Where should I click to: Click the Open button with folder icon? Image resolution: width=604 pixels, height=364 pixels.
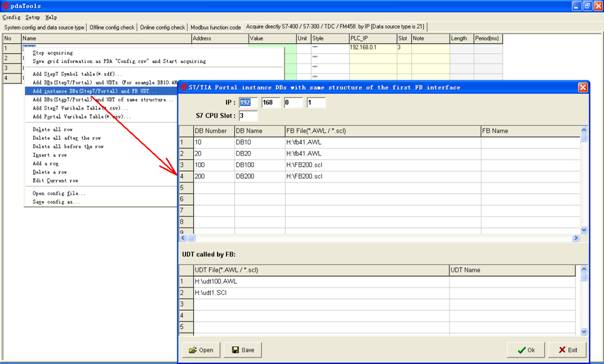[x=201, y=350]
